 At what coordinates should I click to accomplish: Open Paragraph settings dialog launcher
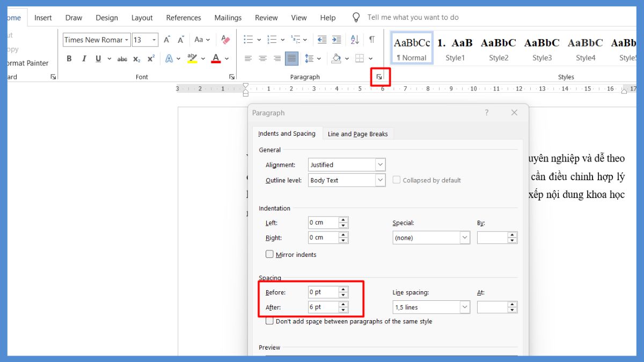coord(379,77)
